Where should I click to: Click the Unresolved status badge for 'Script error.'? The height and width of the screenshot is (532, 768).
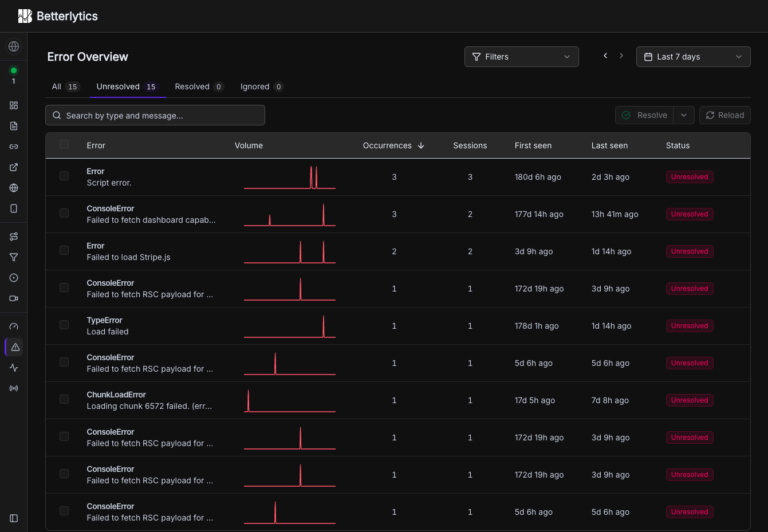tap(690, 177)
